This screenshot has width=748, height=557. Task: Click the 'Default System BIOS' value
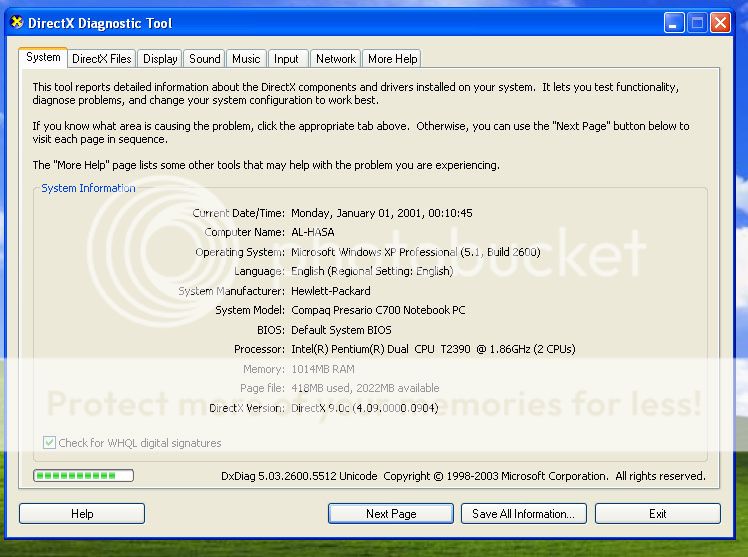341,330
